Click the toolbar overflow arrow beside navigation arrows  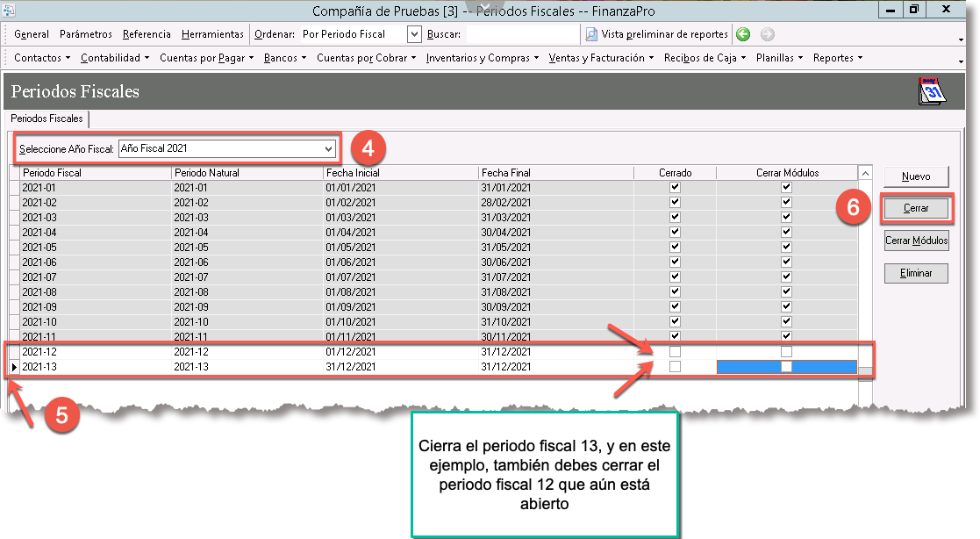[962, 40]
